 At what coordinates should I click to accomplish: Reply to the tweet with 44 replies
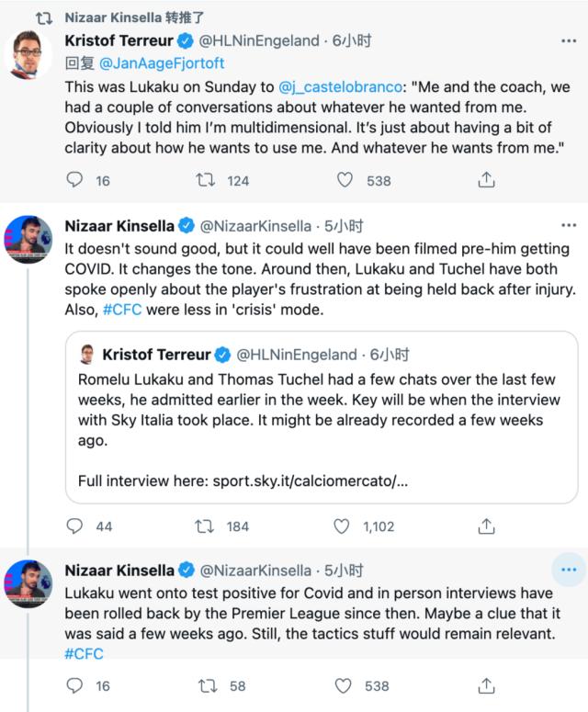[76, 526]
